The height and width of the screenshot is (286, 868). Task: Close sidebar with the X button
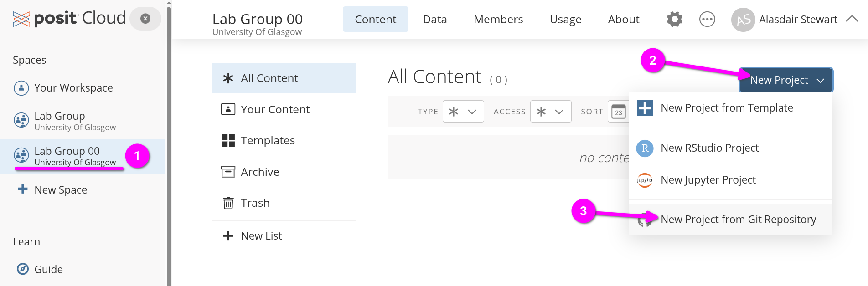(x=145, y=19)
